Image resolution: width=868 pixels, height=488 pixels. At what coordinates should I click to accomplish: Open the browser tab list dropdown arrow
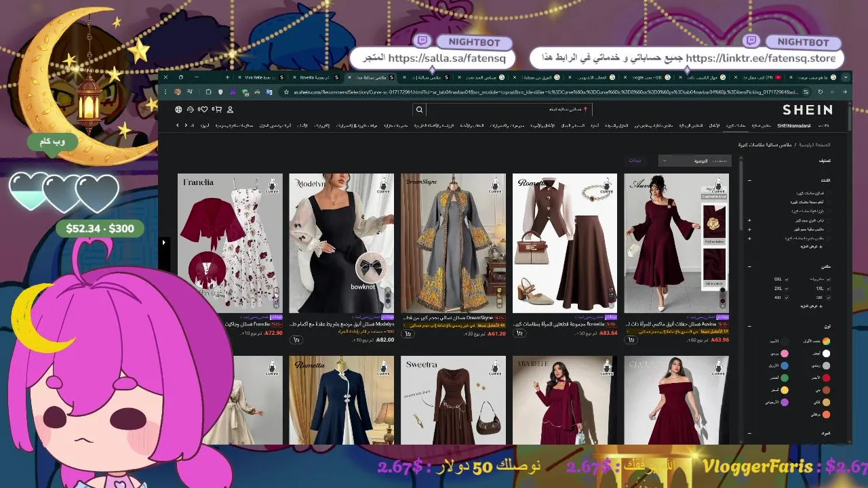click(846, 77)
